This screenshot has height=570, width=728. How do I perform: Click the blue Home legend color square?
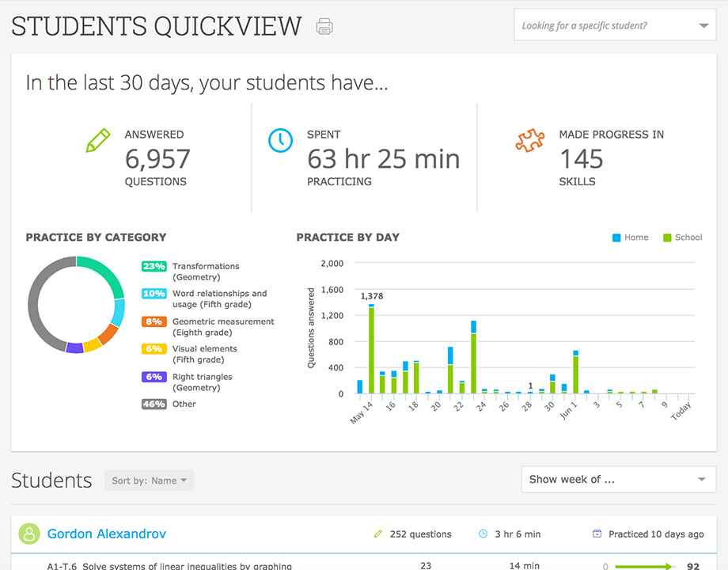pos(616,237)
